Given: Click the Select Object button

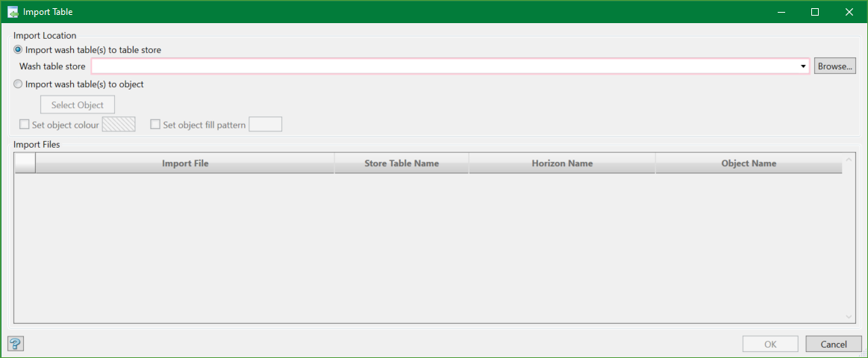Looking at the screenshot, I should tap(78, 104).
